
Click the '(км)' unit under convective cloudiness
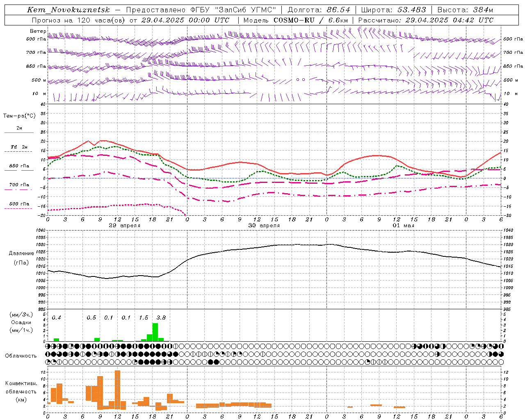(x=21, y=399)
